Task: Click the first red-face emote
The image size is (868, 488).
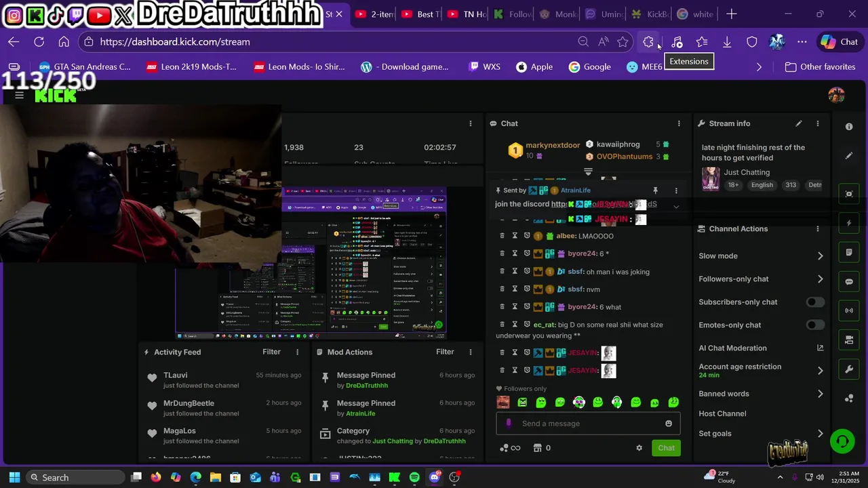Action: pos(503,403)
